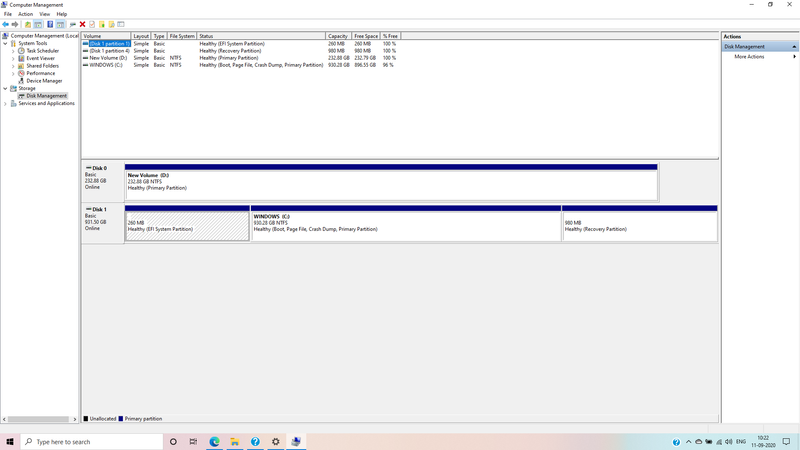This screenshot has height=450, width=800.
Task: Open the More Actions submenu arrow
Action: (x=794, y=57)
